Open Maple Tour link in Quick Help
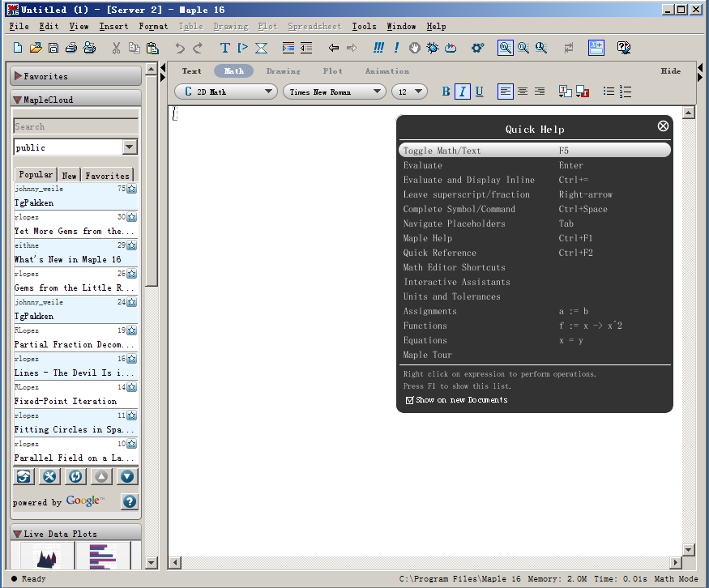The image size is (709, 588). pyautogui.click(x=427, y=355)
